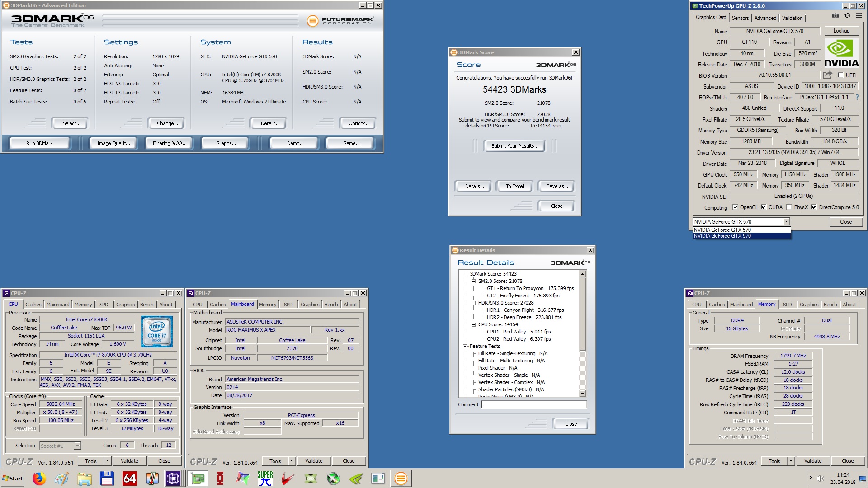Click To Excel button
This screenshot has height=488, width=868.
514,186
